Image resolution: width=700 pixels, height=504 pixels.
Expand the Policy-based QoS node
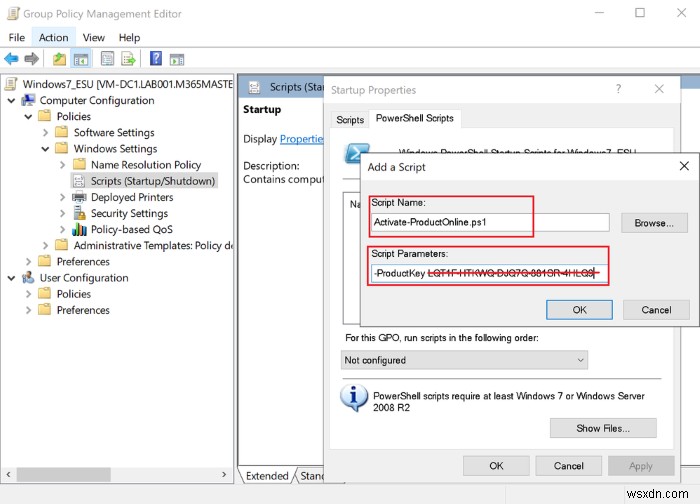(x=62, y=229)
